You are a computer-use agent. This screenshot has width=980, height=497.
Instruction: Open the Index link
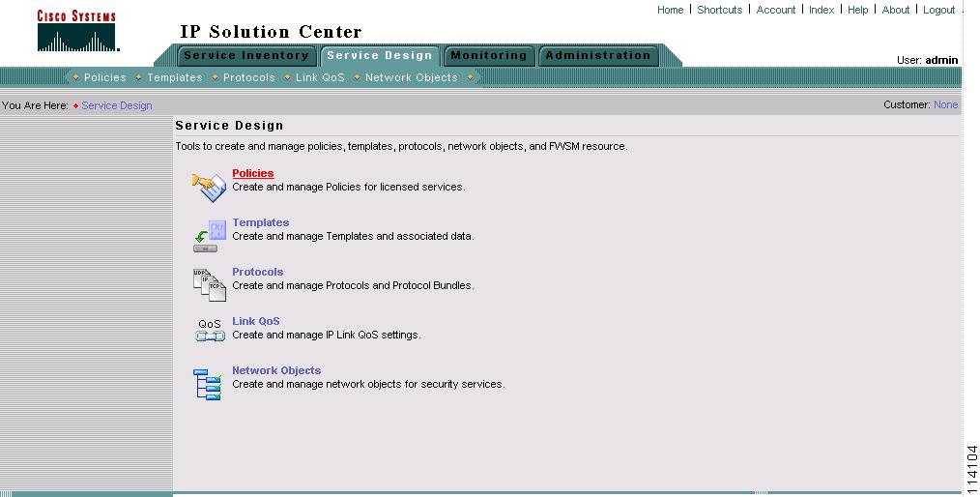click(x=821, y=10)
